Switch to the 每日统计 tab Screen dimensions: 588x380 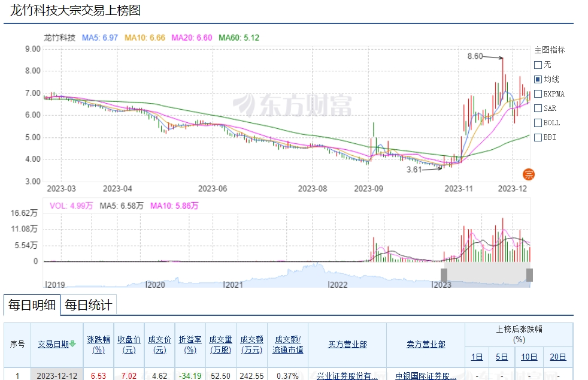pos(88,305)
